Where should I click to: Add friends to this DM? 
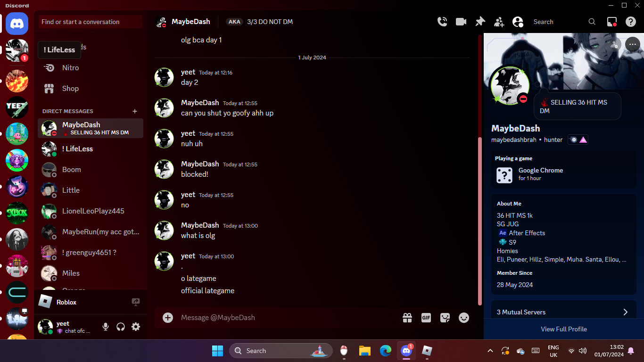pyautogui.click(x=499, y=22)
